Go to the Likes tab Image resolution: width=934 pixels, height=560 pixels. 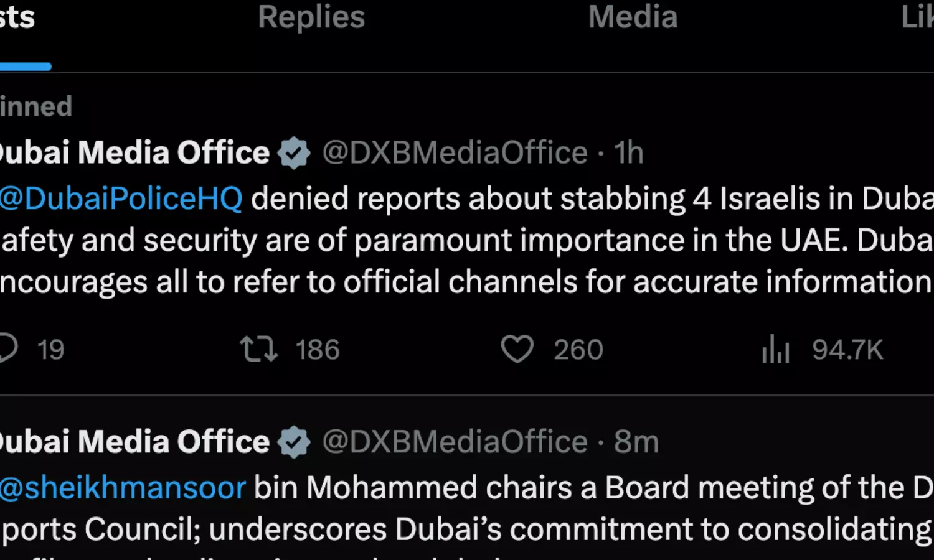(x=918, y=17)
